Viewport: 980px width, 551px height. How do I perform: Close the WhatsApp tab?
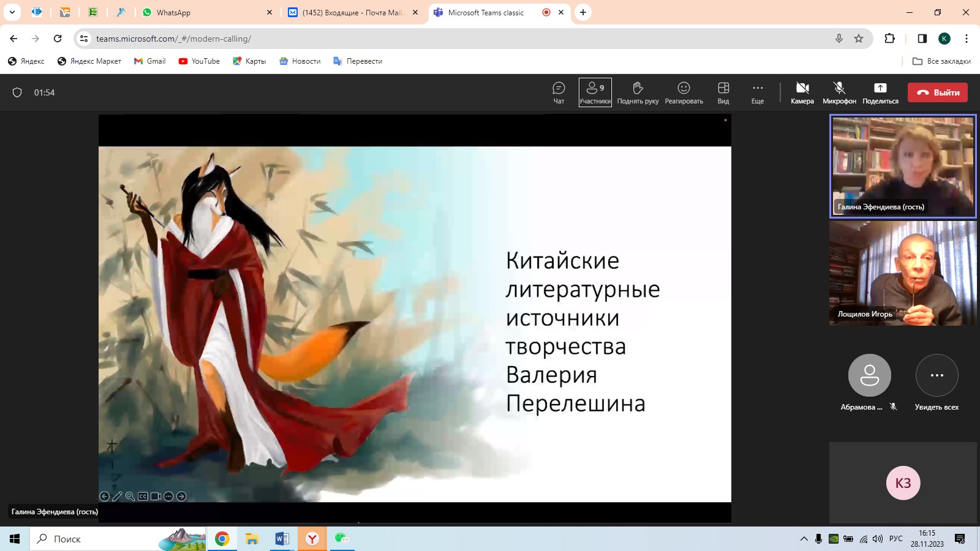(x=269, y=12)
